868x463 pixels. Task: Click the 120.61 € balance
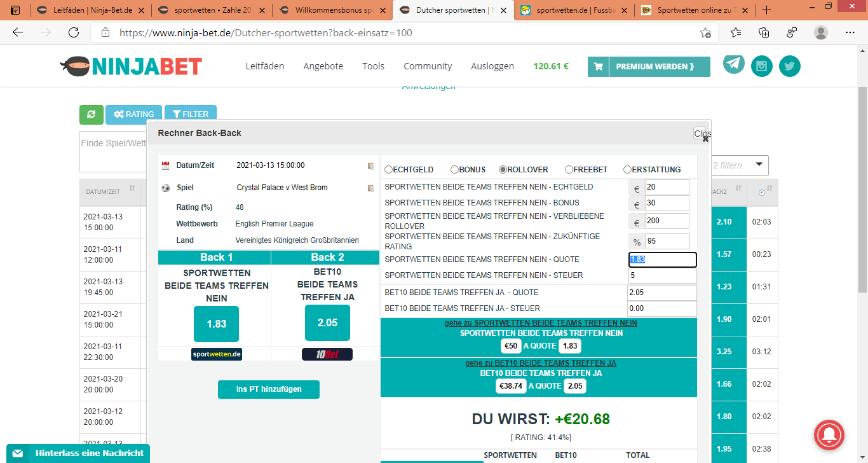point(551,66)
